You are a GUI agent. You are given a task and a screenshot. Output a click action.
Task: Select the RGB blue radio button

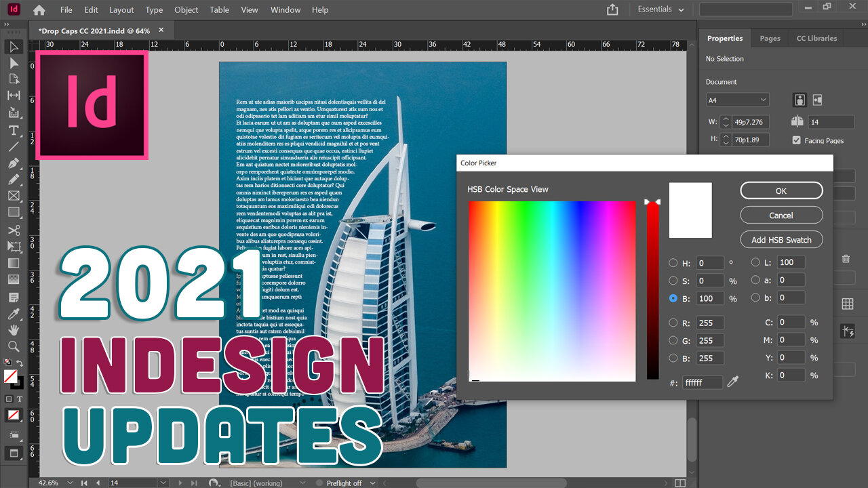click(x=673, y=358)
